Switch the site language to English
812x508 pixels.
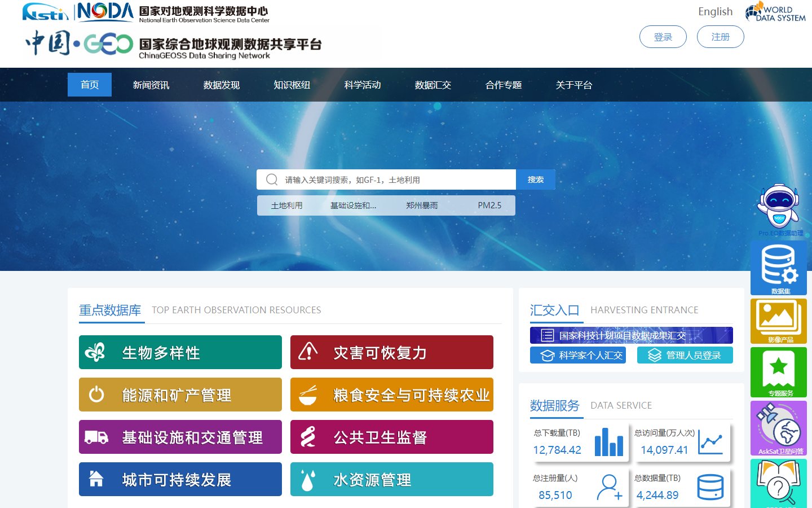click(x=716, y=11)
